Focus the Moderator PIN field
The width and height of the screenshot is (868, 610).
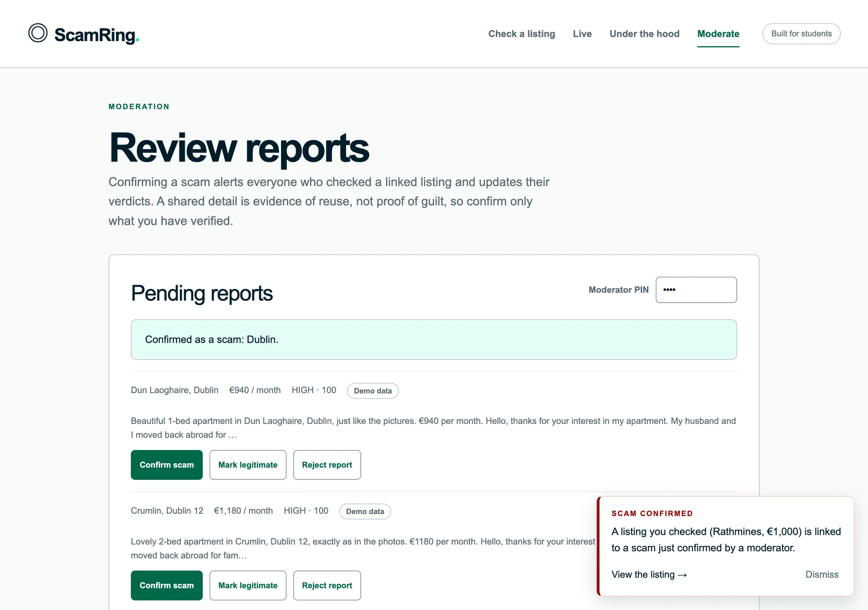tap(696, 290)
